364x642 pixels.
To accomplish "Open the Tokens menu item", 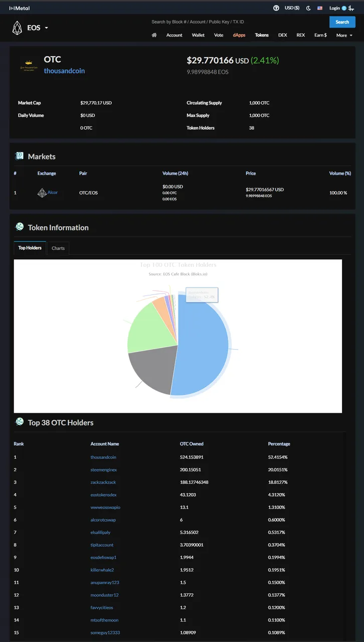I will coord(262,35).
